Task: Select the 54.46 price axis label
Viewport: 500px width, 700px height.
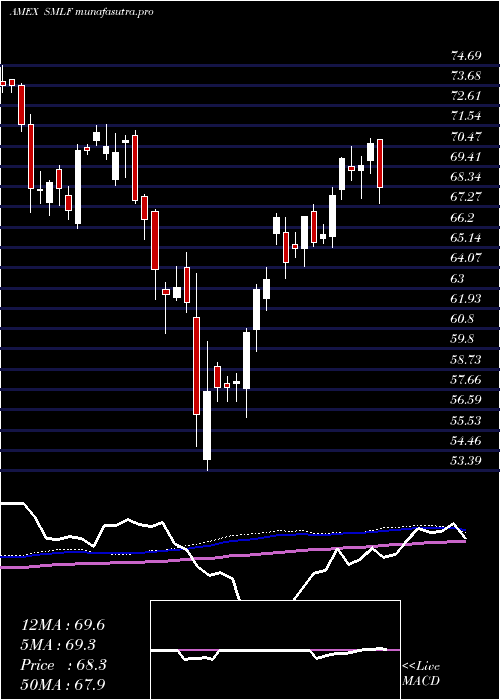Action: point(467,440)
